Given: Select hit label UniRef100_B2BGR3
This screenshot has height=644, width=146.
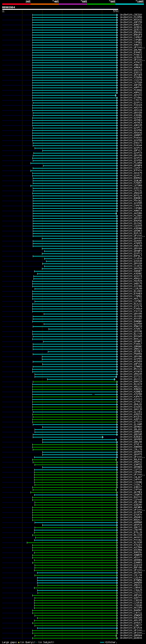Looking at the screenshot, I should pyautogui.click(x=131, y=437).
